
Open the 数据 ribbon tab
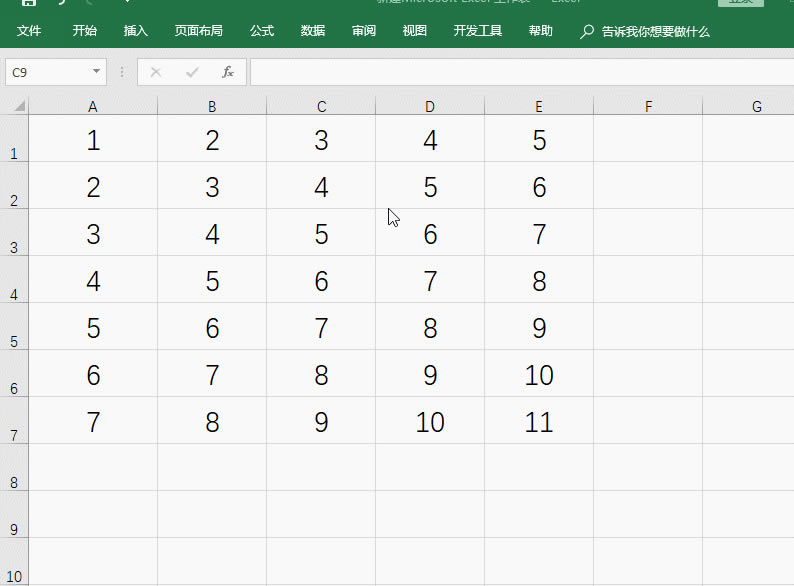pos(313,31)
